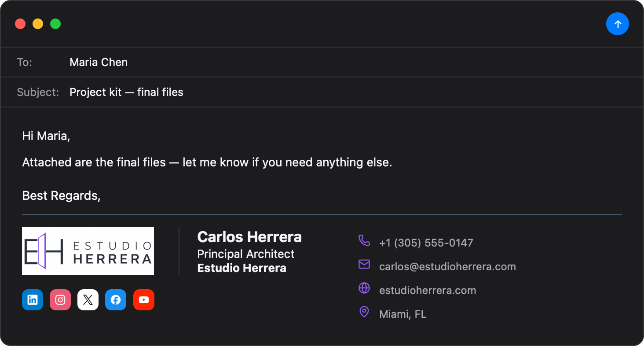Open the YouTube social icon
644x346 pixels.
[x=144, y=300]
